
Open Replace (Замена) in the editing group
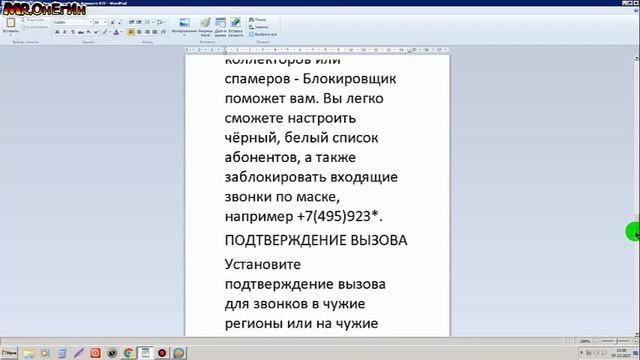(258, 27)
